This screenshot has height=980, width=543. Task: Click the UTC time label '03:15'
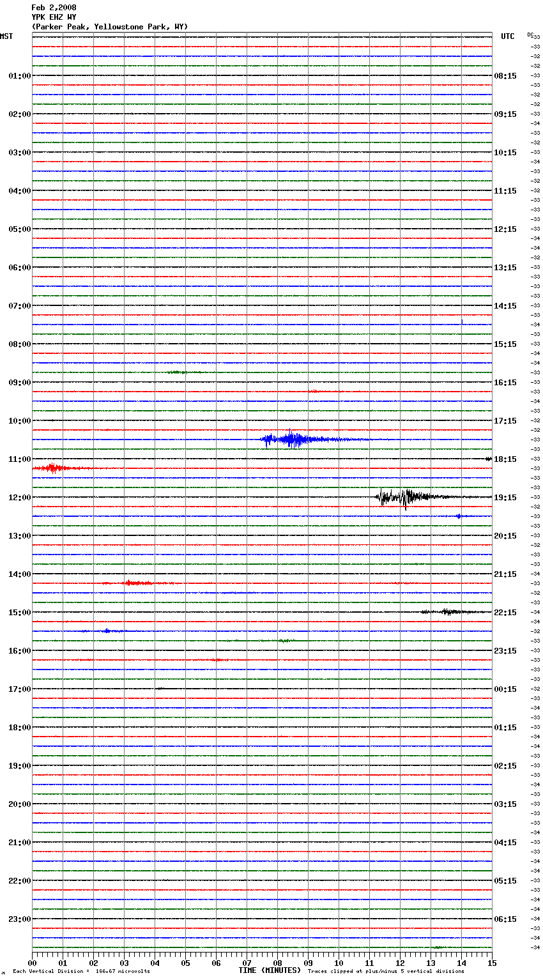click(x=505, y=804)
